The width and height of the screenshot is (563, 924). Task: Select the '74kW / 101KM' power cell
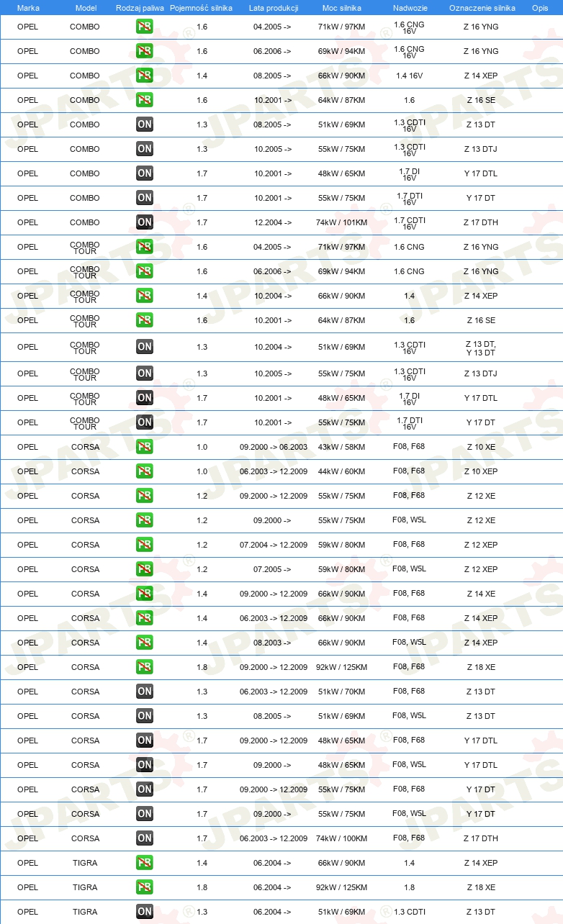point(341,222)
